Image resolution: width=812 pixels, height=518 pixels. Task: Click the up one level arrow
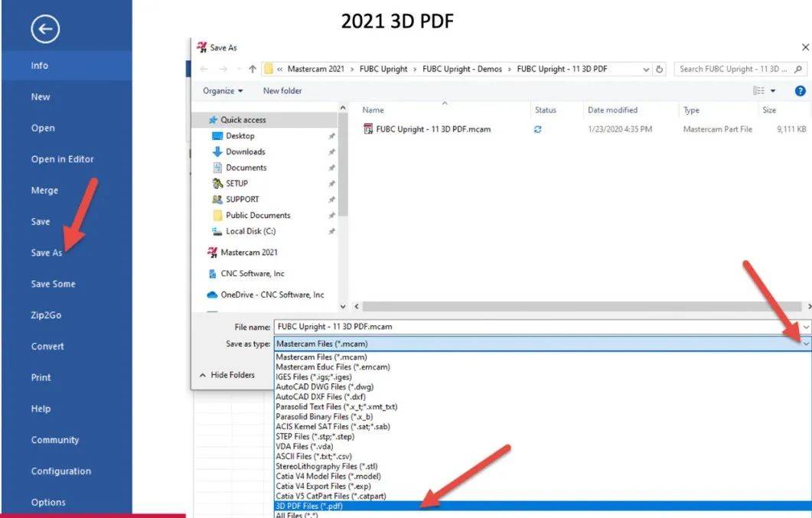[x=253, y=69]
